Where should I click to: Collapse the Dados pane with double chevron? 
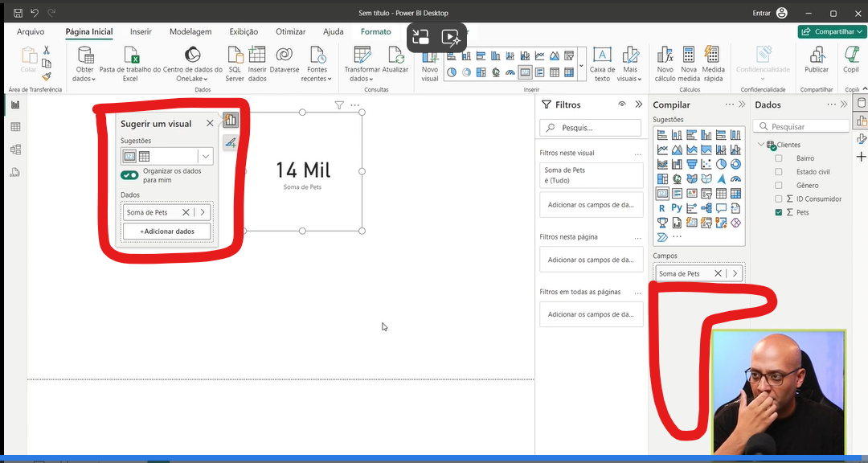844,104
